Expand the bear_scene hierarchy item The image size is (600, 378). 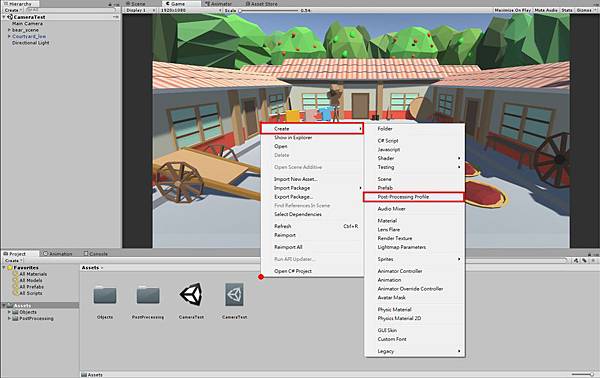pyautogui.click(x=9, y=30)
